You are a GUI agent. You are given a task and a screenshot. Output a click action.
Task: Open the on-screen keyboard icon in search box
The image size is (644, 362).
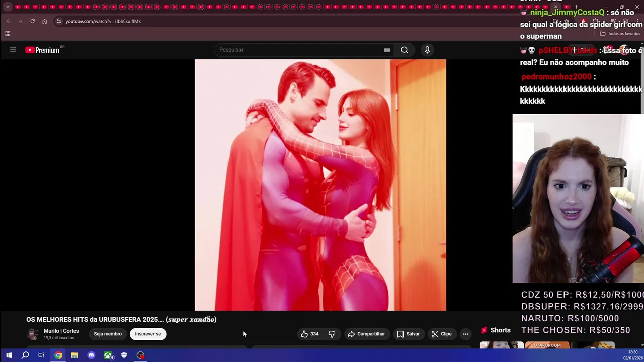pyautogui.click(x=387, y=50)
